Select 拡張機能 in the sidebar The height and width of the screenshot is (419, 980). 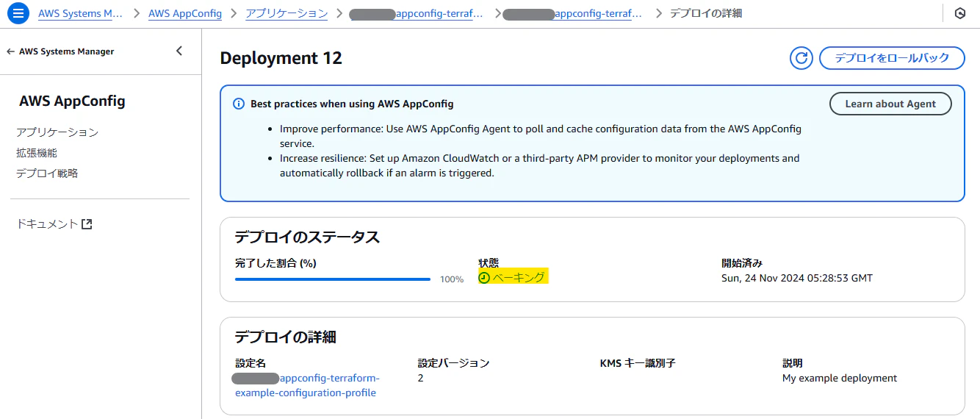pos(37,153)
